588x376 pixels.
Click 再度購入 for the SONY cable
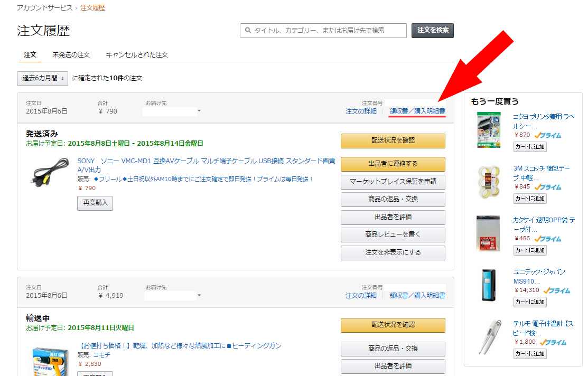(x=95, y=203)
